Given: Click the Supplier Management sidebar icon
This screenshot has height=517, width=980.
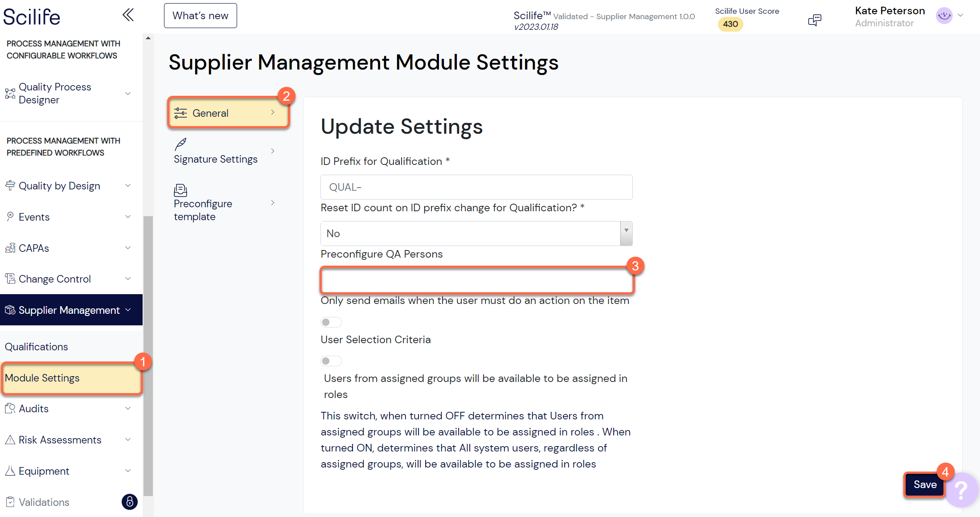Looking at the screenshot, I should click(10, 310).
